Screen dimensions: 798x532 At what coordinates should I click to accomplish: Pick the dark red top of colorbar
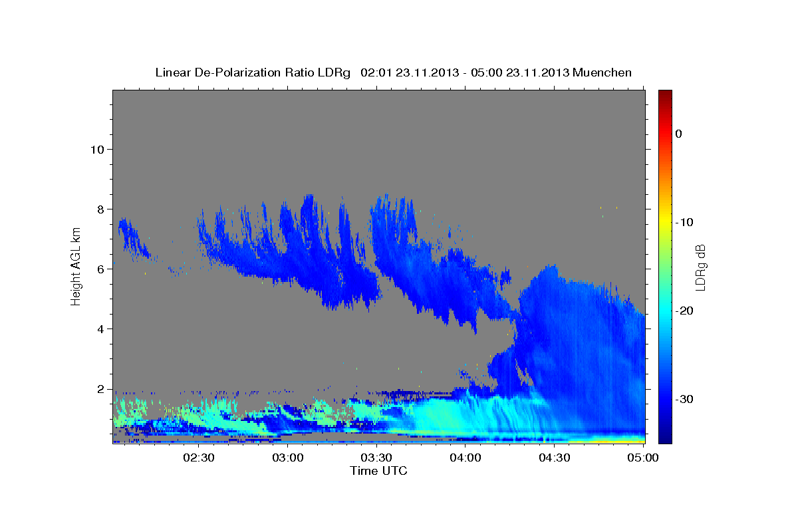point(665,94)
